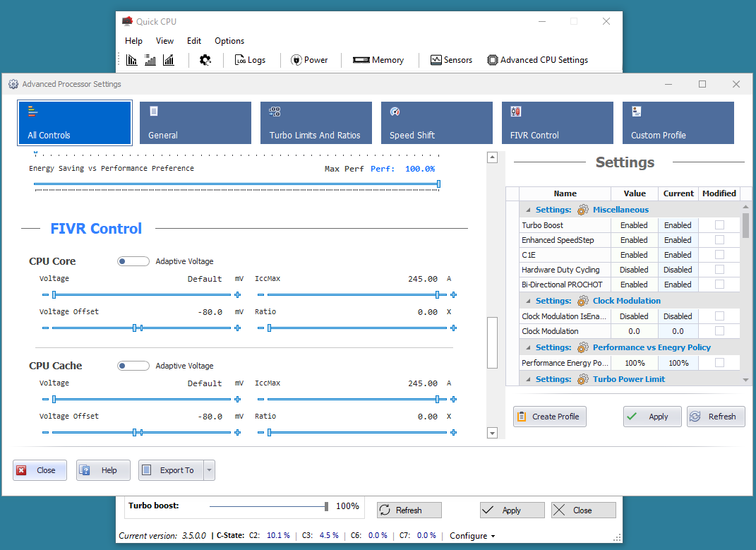Toggle CPU Core Adaptive Voltage switch
This screenshot has height=550, width=756.
(133, 261)
